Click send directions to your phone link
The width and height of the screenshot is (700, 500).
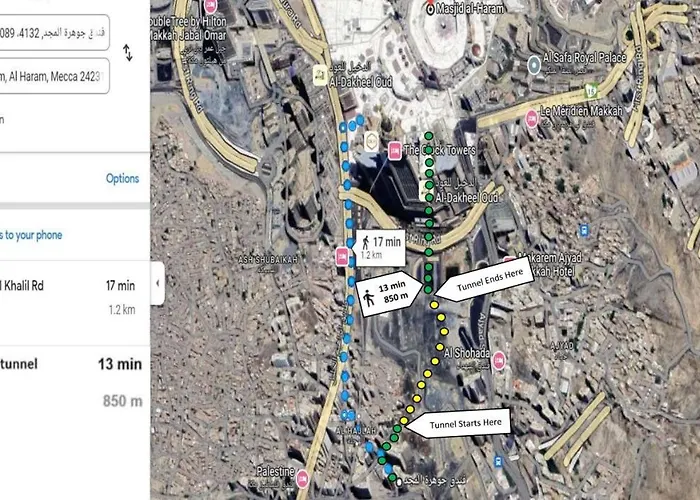point(31,235)
